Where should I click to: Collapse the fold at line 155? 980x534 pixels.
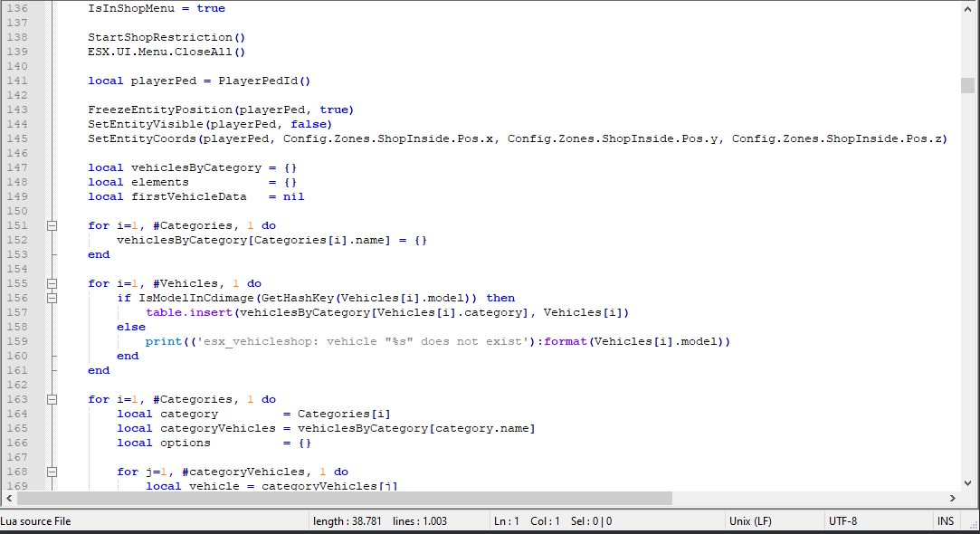[52, 284]
